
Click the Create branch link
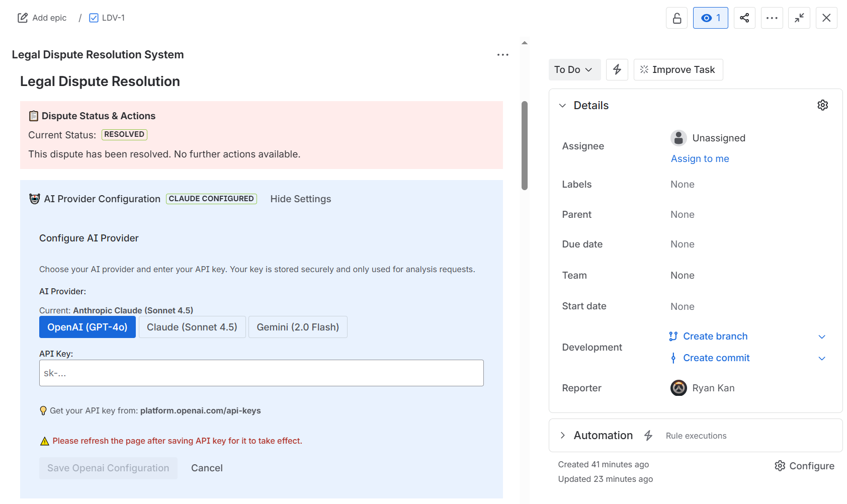click(x=715, y=337)
